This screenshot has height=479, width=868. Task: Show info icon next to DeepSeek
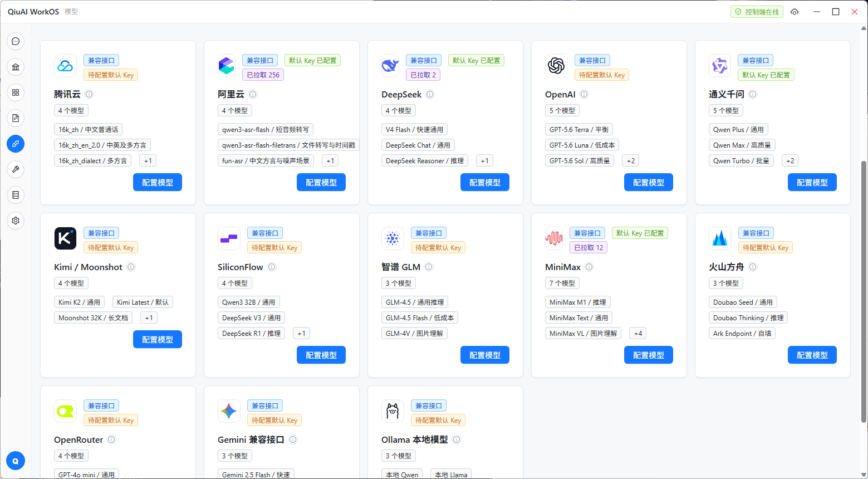pyautogui.click(x=430, y=94)
